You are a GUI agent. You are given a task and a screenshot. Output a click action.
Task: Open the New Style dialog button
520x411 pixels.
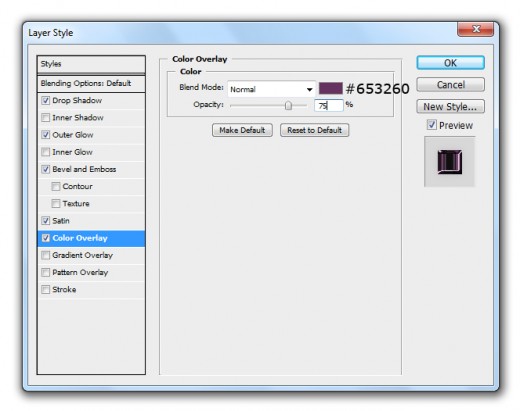(x=450, y=107)
